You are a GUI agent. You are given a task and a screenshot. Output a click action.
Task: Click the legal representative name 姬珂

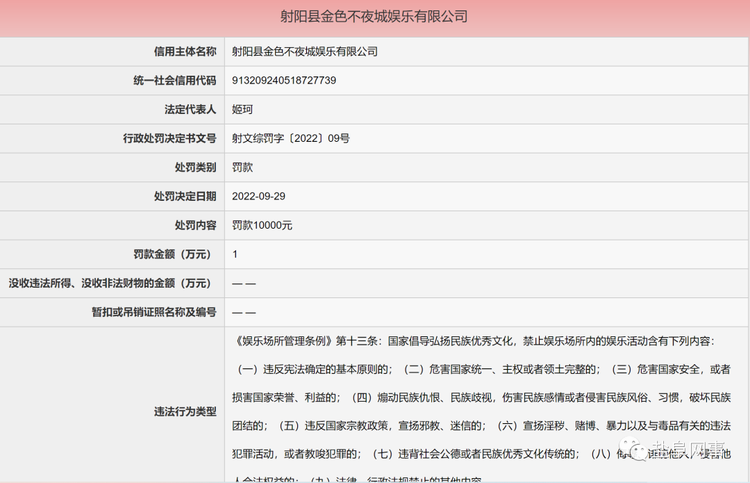coord(242,109)
